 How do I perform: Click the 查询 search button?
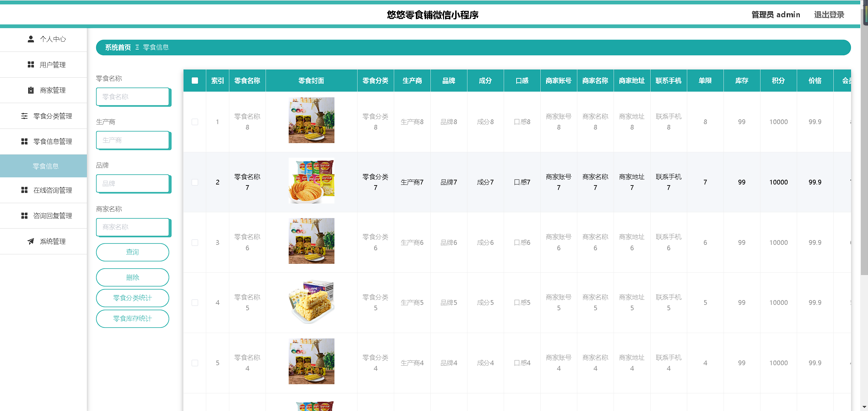coord(133,252)
